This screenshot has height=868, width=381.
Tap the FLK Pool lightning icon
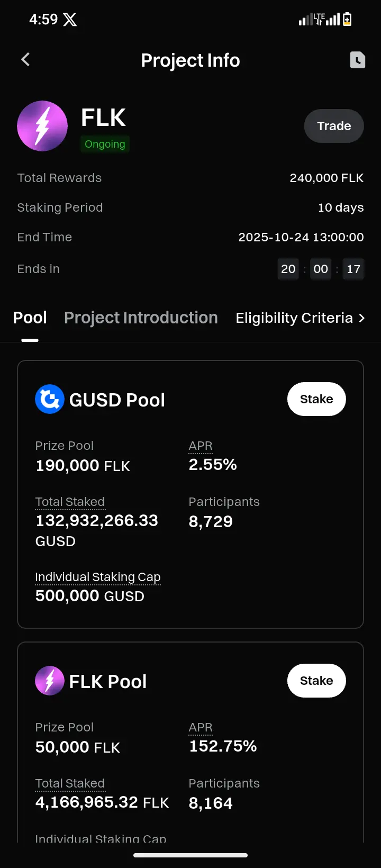(x=50, y=681)
